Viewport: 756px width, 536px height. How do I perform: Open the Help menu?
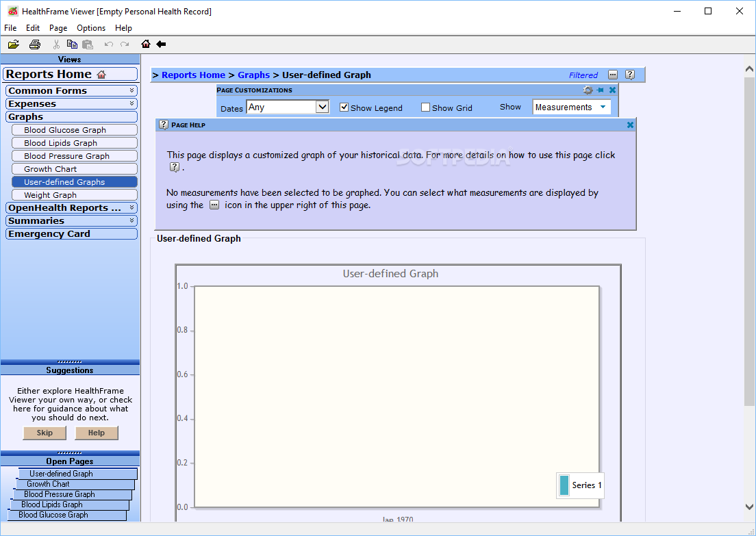(x=123, y=28)
